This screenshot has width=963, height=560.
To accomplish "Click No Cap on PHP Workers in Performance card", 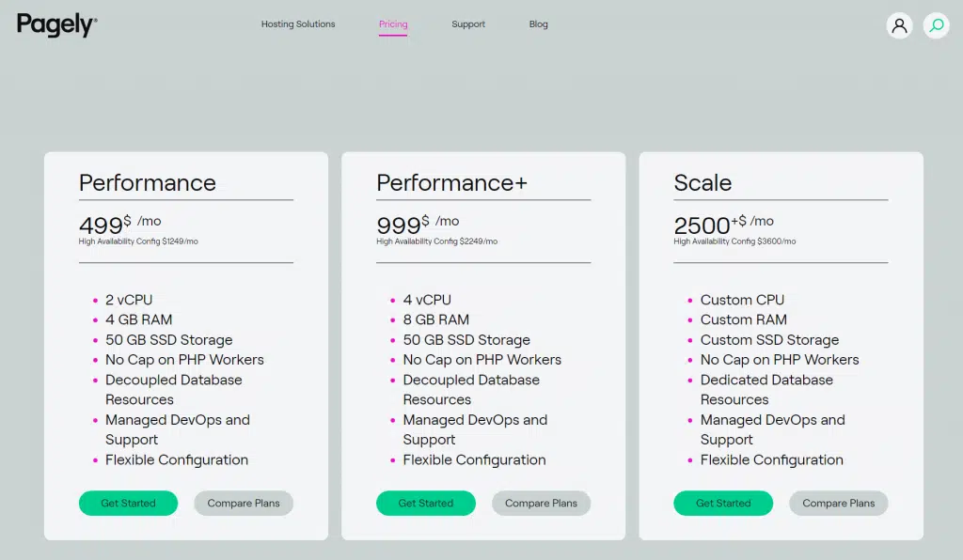I will point(184,360).
